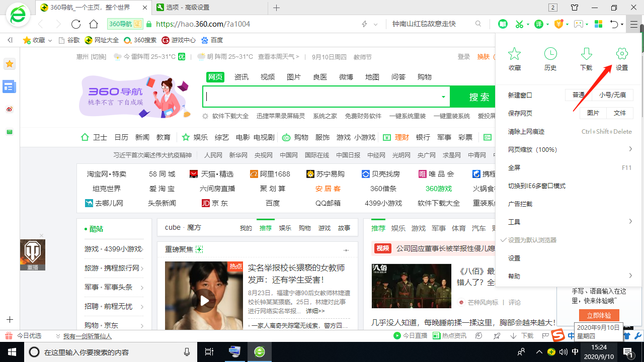Viewport: 644px width, 362px height.
Task: Open History from the menu panel
Action: click(x=550, y=59)
